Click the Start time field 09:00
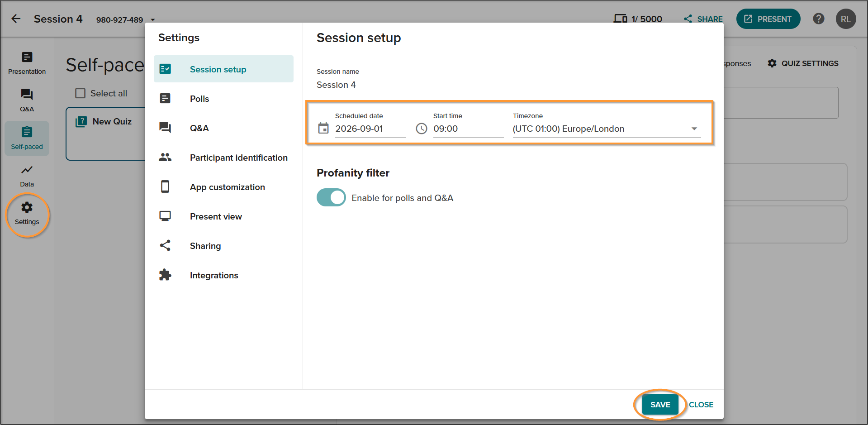868x425 pixels. point(468,129)
